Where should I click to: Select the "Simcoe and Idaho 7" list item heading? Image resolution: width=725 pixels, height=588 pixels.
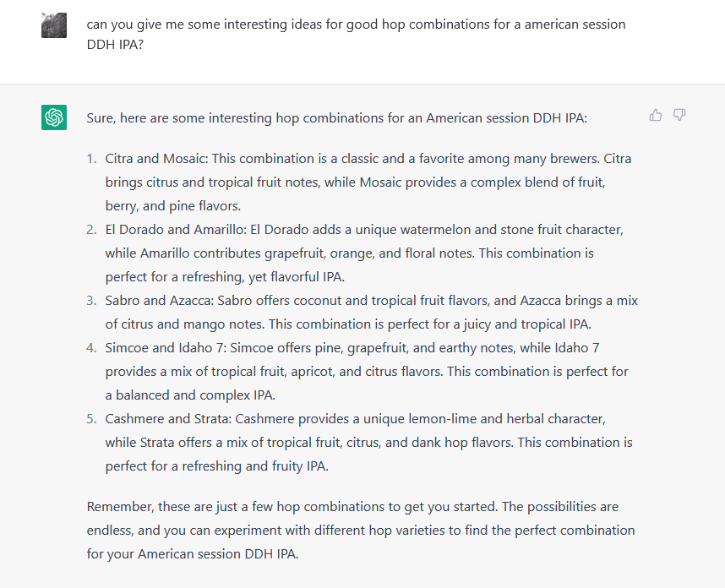164,348
